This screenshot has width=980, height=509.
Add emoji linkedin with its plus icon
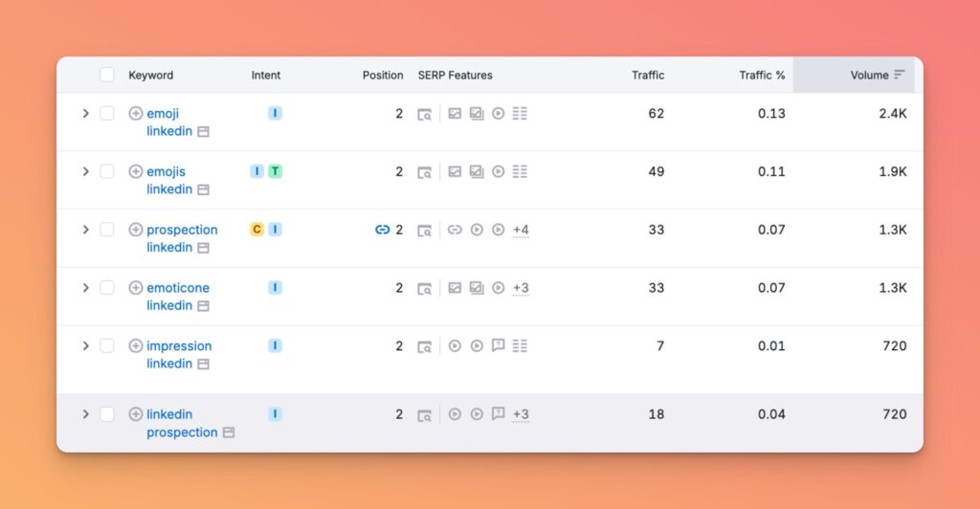(x=136, y=113)
